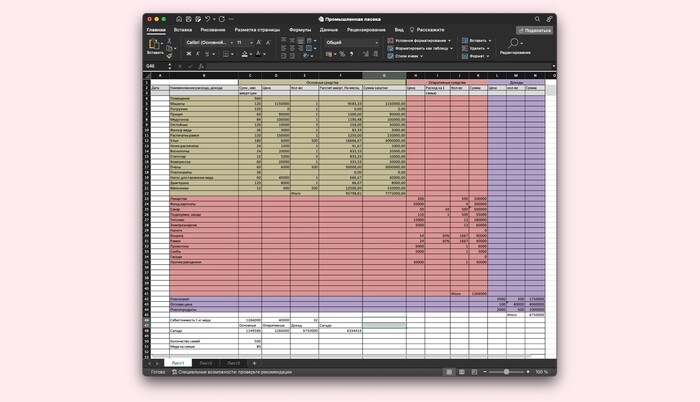Switch to the Данные ribbon tab

click(329, 30)
